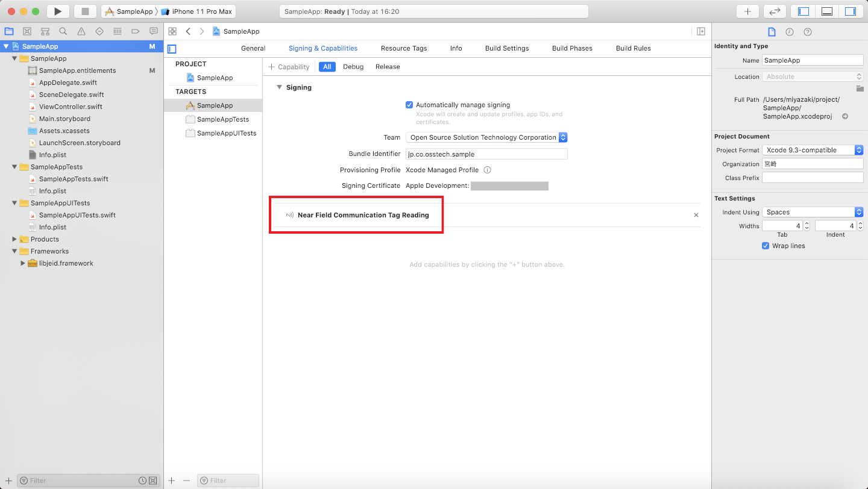
Task: Switch to the Build Settings tab
Action: pos(507,48)
